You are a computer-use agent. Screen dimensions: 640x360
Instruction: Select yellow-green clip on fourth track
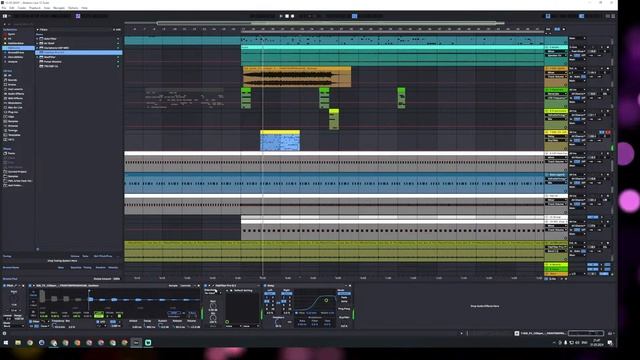click(334, 119)
